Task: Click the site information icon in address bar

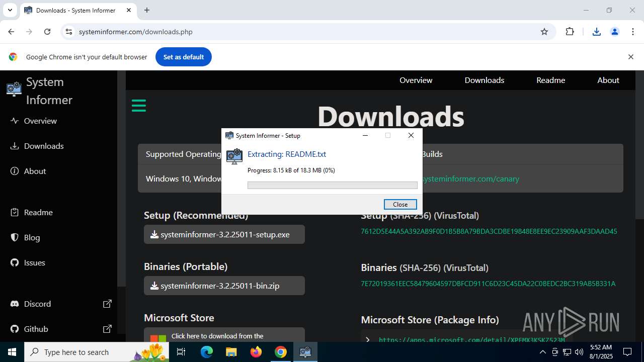Action: (x=69, y=32)
